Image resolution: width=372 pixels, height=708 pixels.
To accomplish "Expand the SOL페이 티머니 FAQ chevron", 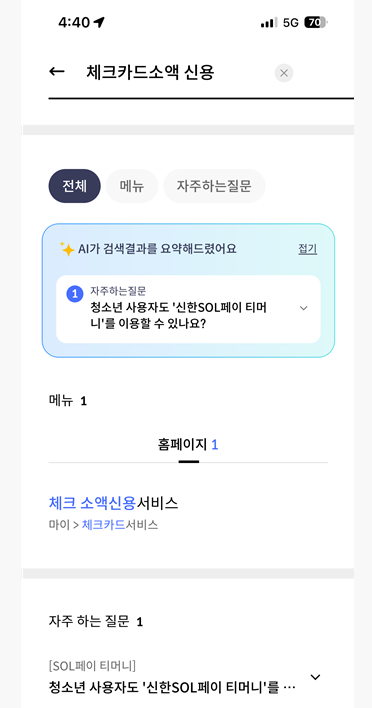I will click(x=316, y=677).
